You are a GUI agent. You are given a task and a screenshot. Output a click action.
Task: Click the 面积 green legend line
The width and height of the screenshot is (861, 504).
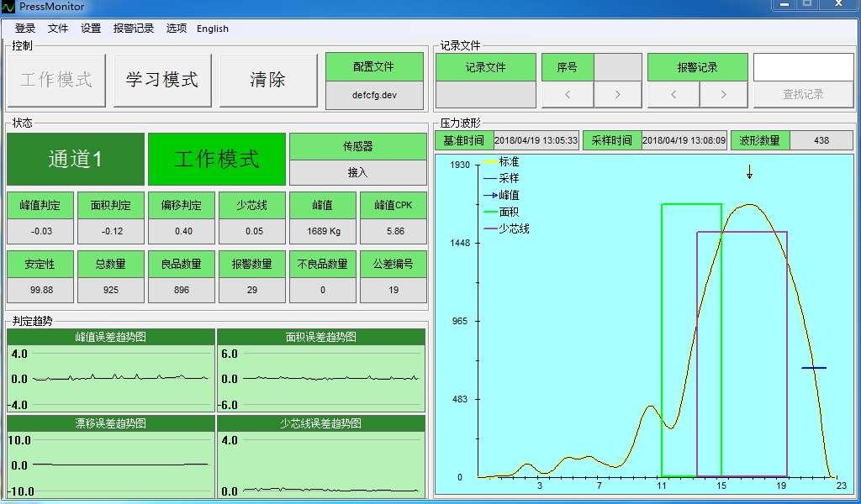[x=490, y=213]
